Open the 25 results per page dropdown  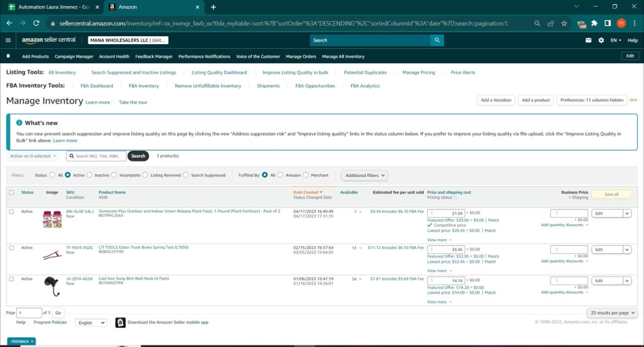tap(612, 313)
